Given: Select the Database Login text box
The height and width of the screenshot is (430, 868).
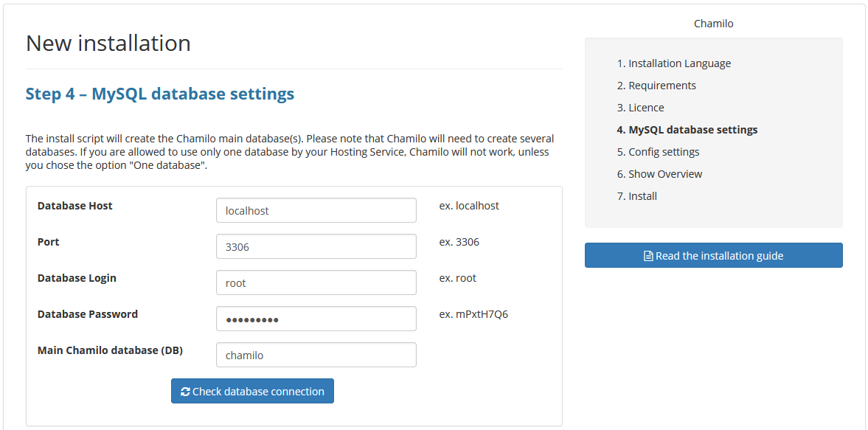Looking at the screenshot, I should pos(316,282).
